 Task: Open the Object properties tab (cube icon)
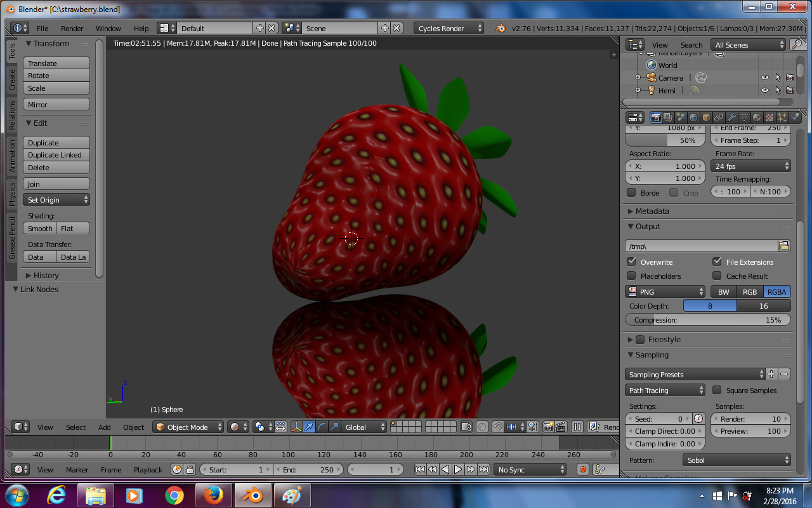706,117
